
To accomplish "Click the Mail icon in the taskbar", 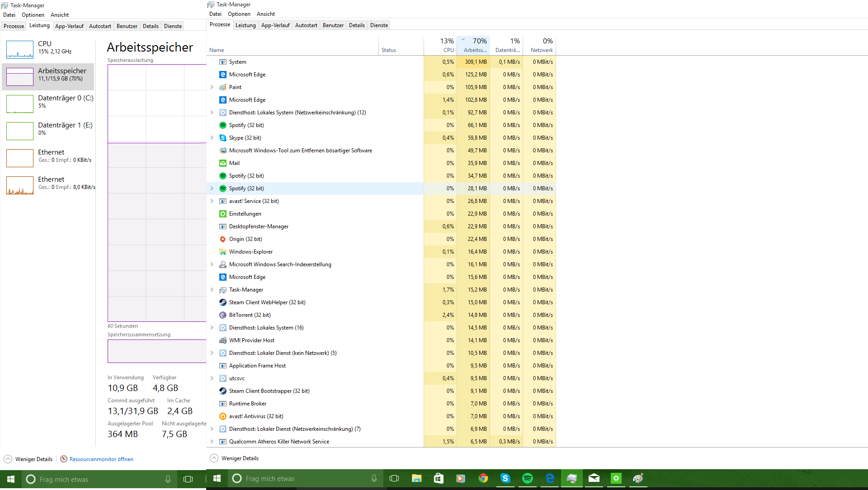I will [594, 478].
